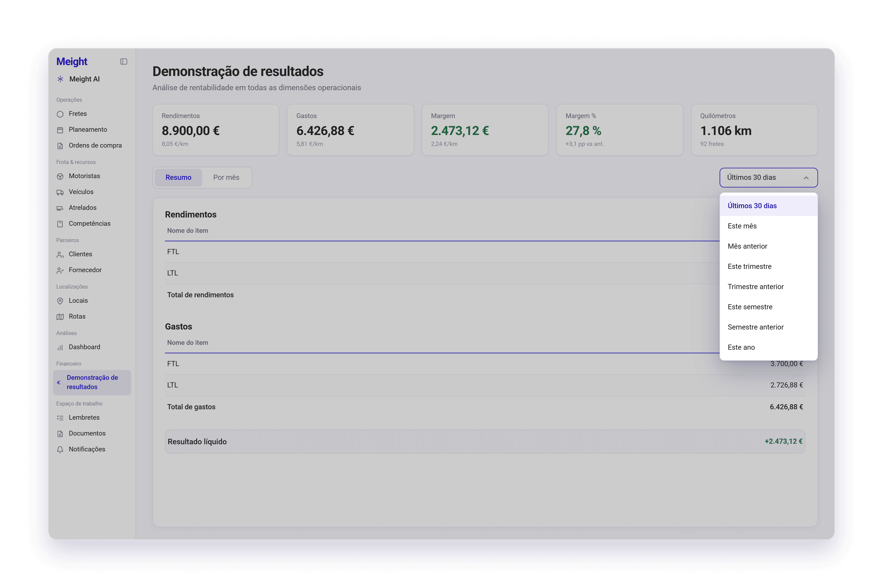
Task: Click the Margem % 27,8 % card
Action: pos(619,130)
